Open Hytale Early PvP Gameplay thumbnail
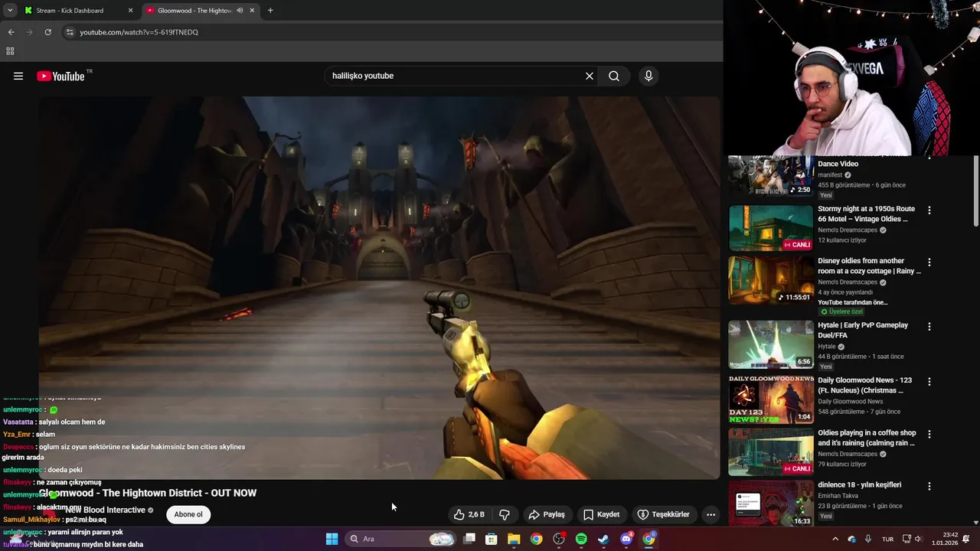This screenshot has width=980, height=551. (x=771, y=344)
